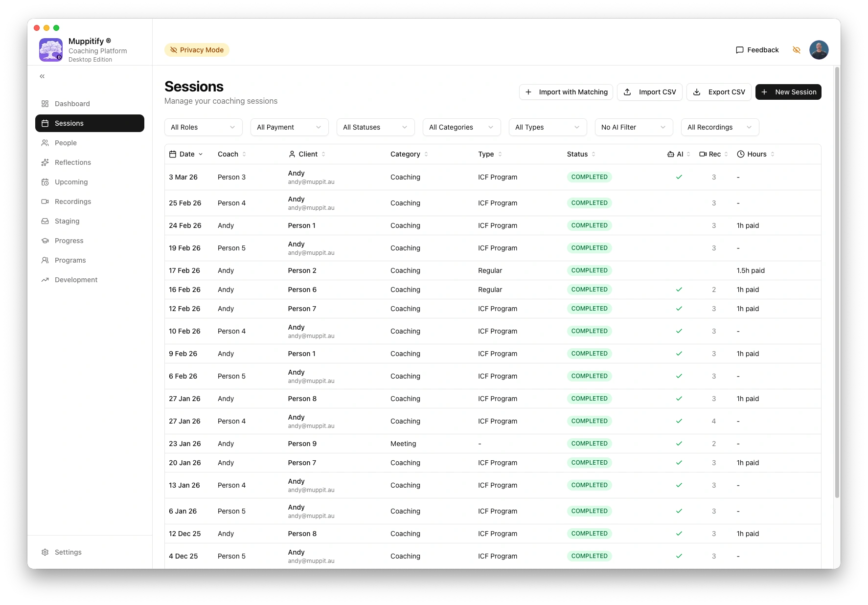The height and width of the screenshot is (605, 868).
Task: Click the profile avatar picture
Action: pyautogui.click(x=819, y=50)
